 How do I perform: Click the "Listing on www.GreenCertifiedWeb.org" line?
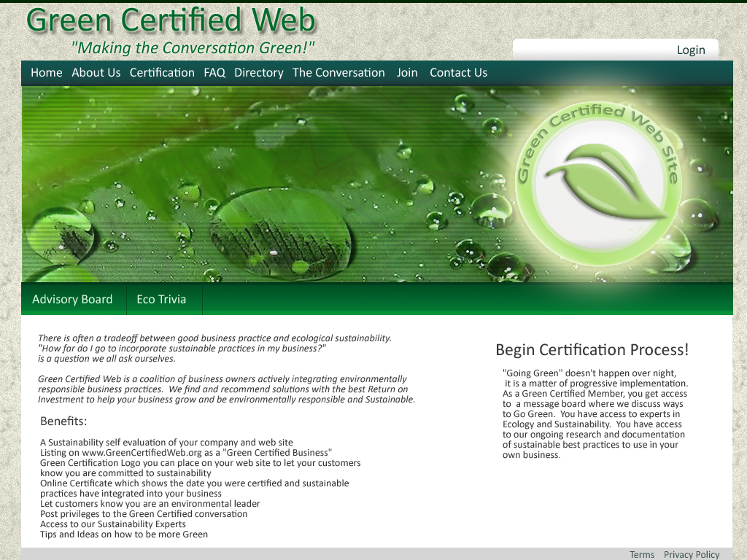click(x=186, y=452)
